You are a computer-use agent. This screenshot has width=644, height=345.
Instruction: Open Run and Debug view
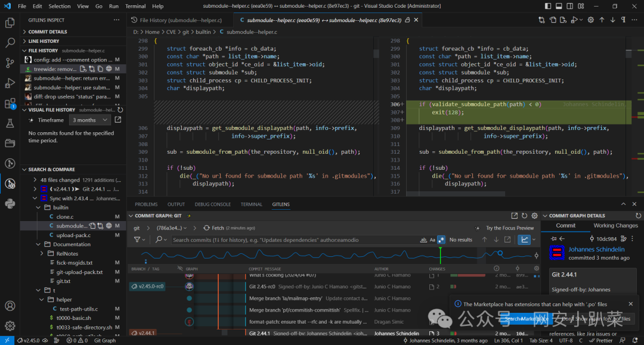coord(10,83)
